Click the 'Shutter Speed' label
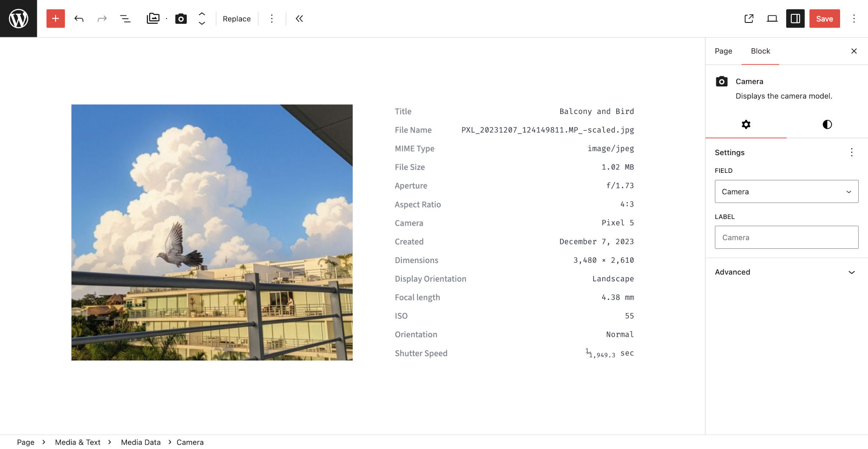The height and width of the screenshot is (449, 868). tap(421, 353)
